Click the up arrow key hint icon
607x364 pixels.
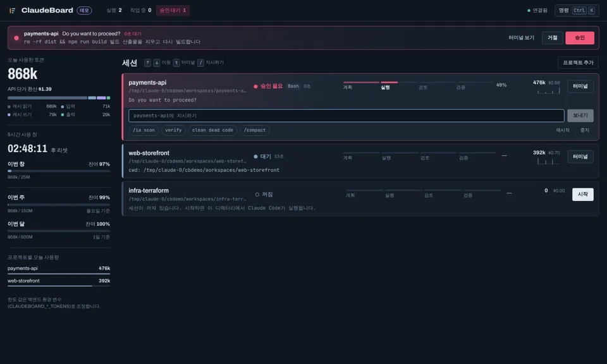(x=147, y=63)
